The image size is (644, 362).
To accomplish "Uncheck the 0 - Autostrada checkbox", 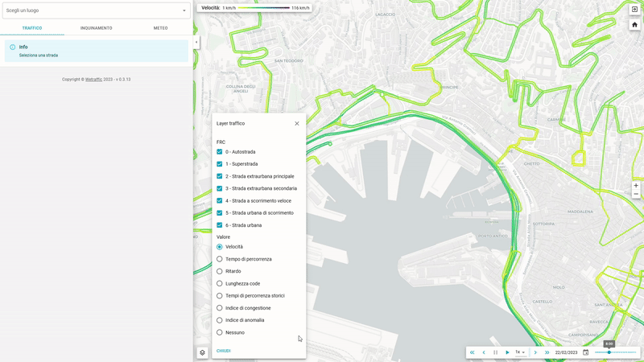I will tap(220, 151).
